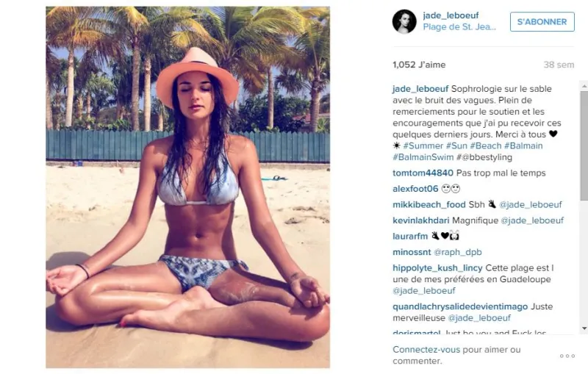
Task: Click the scrollbar down arrow in comments
Action: click(x=584, y=328)
